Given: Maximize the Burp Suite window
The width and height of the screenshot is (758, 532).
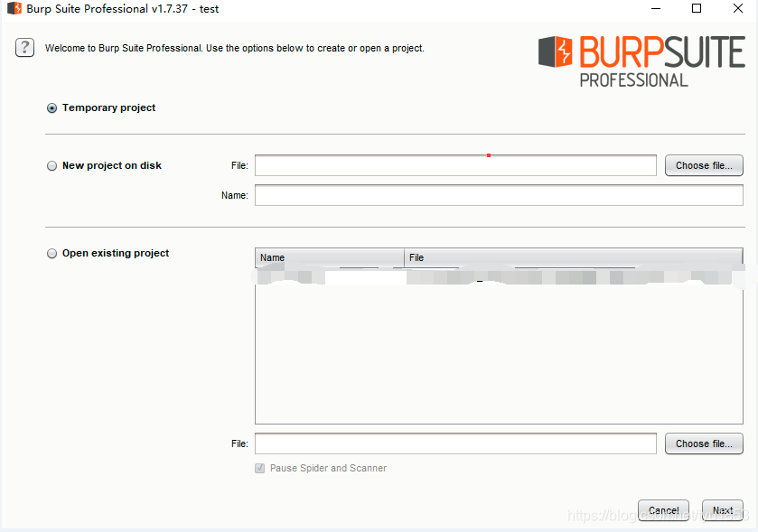Looking at the screenshot, I should point(697,9).
